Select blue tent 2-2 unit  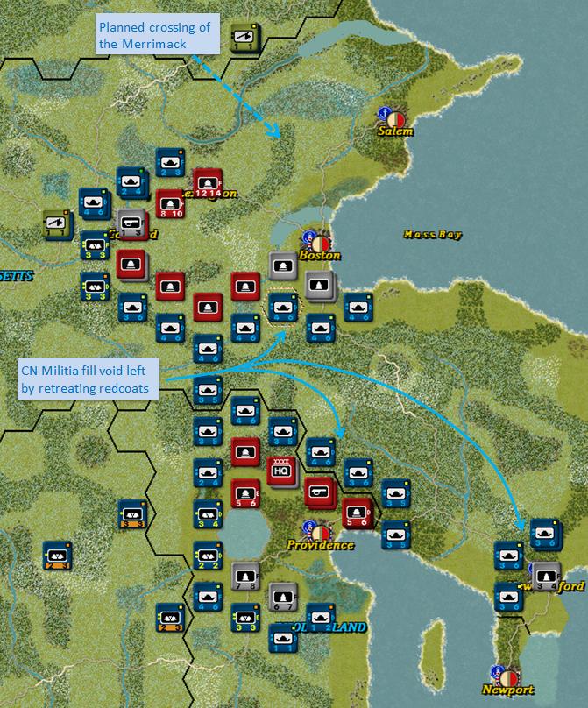[208, 556]
